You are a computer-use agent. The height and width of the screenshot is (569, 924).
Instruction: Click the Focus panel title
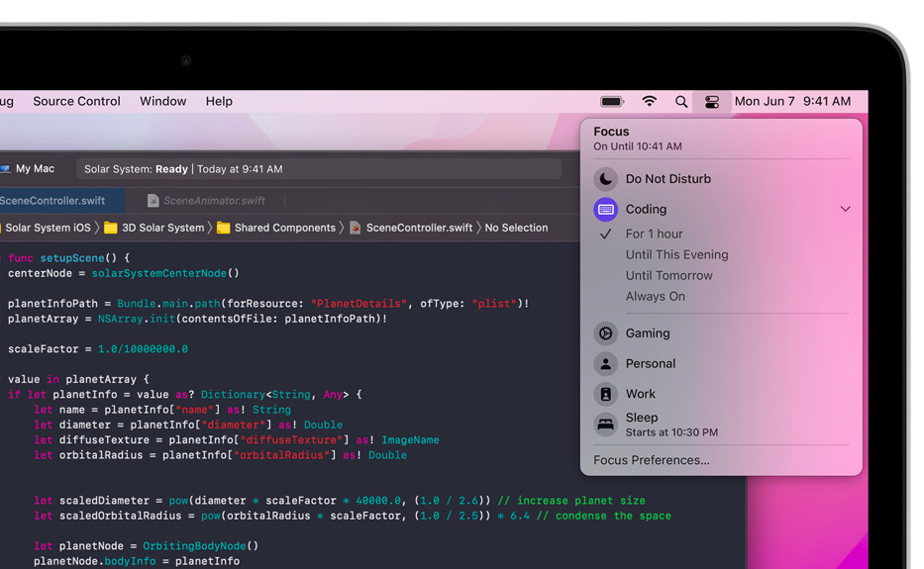(611, 132)
